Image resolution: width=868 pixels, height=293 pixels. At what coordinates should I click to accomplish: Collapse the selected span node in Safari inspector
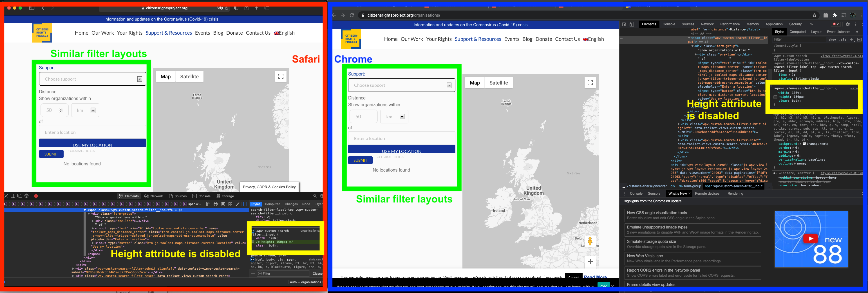pyautogui.click(x=85, y=210)
